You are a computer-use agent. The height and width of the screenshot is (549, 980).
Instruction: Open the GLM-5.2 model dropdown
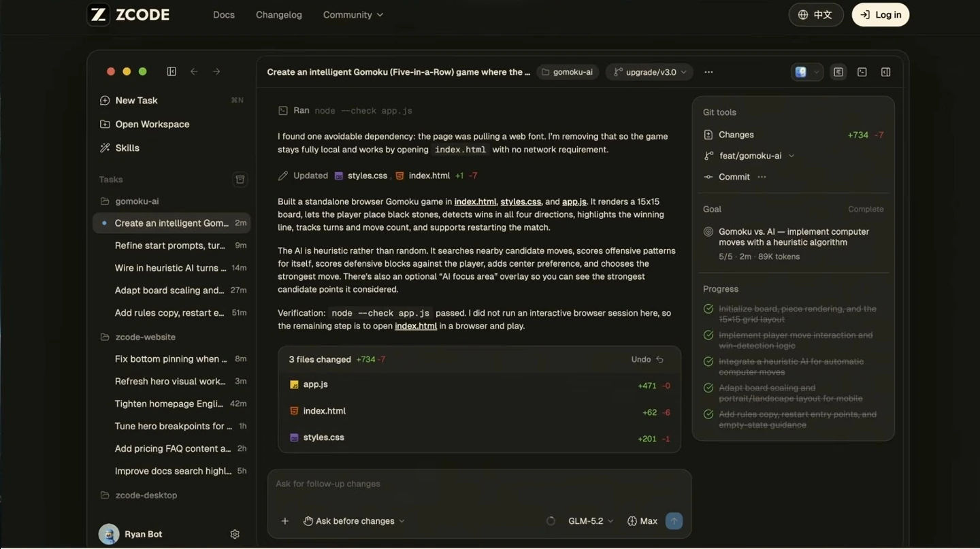(x=591, y=521)
